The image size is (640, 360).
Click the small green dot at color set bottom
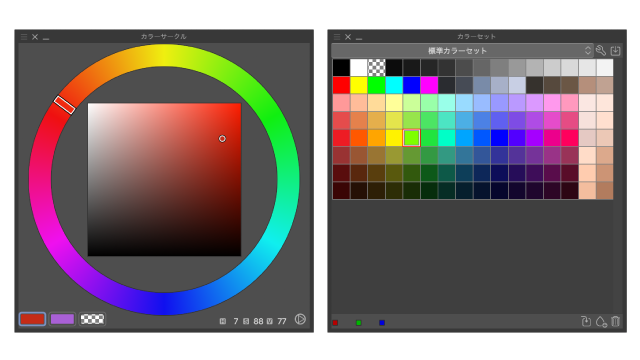359,322
